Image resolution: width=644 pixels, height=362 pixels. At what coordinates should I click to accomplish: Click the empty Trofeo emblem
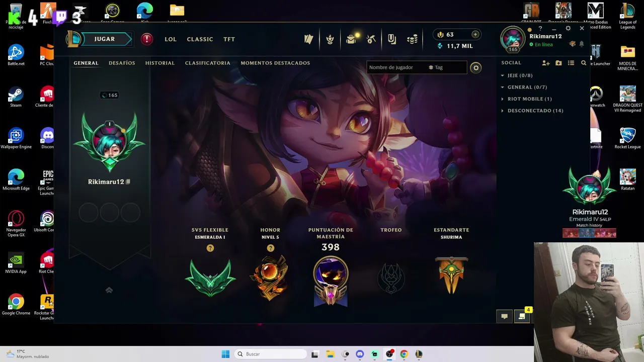coord(391,278)
